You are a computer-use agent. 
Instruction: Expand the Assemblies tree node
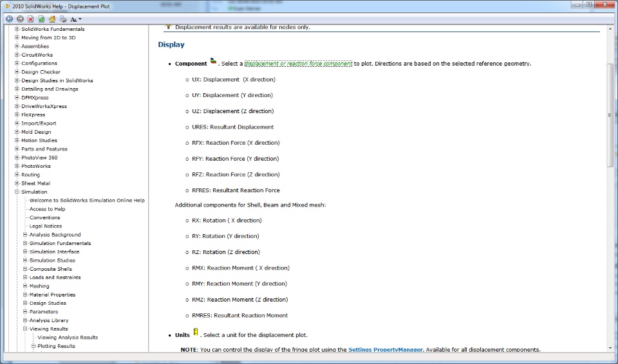point(17,46)
